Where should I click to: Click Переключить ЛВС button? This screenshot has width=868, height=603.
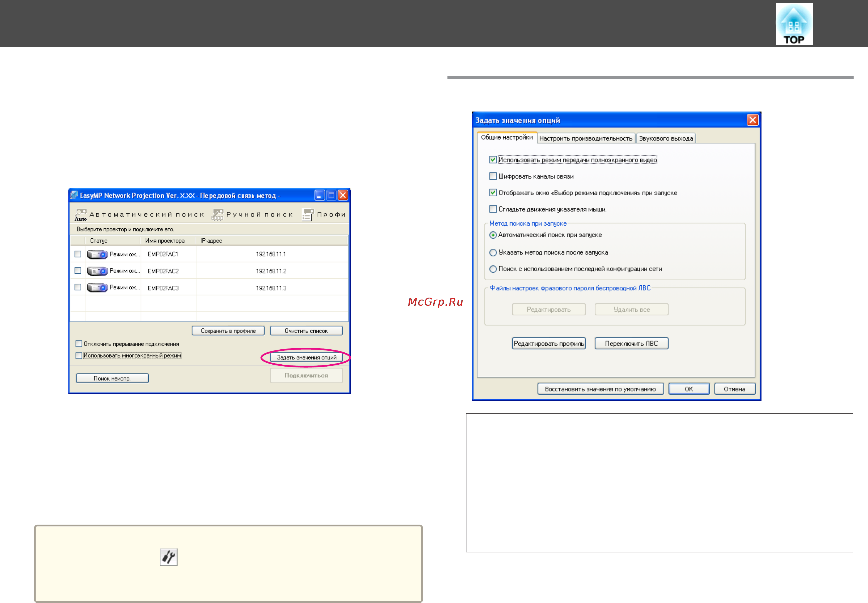tap(631, 343)
